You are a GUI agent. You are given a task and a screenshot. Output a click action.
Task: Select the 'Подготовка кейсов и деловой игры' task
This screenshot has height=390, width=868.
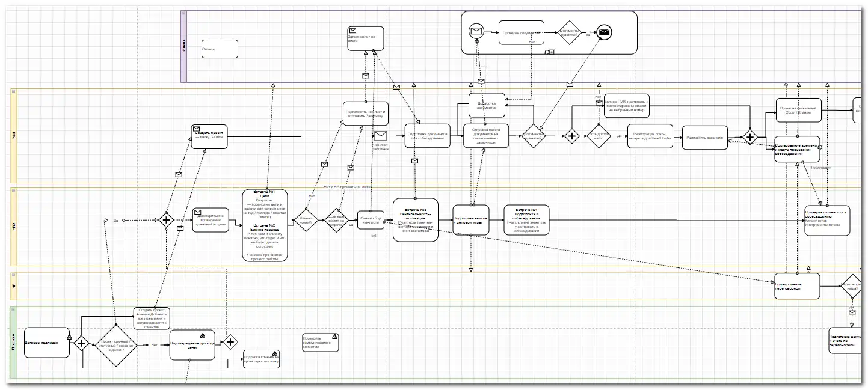click(x=471, y=221)
